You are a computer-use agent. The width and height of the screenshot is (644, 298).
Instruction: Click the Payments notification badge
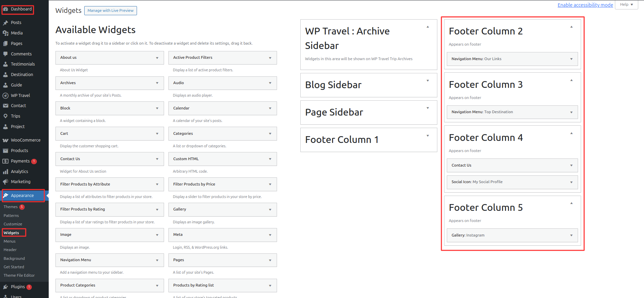point(34,161)
